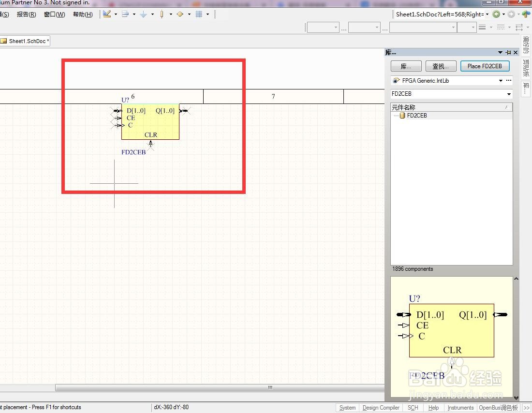Click the library icon beside FPGA Generic.IntLib
Viewport: 532px width, 413px height.
click(396, 80)
